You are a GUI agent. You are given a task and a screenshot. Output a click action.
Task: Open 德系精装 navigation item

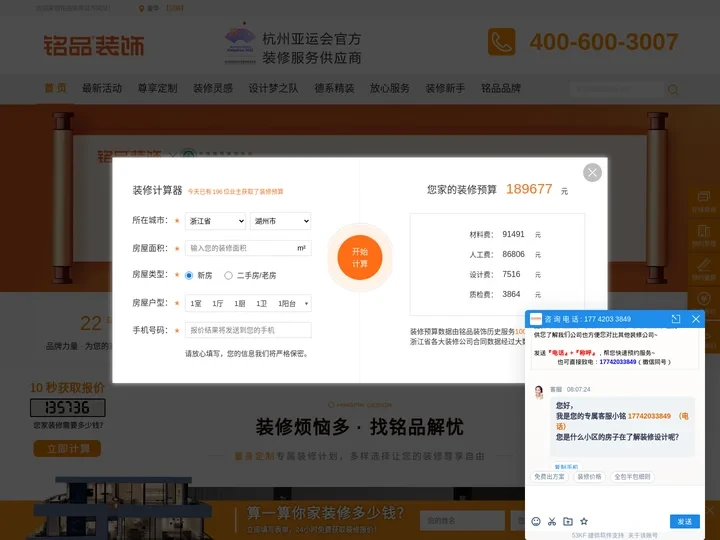click(x=334, y=88)
